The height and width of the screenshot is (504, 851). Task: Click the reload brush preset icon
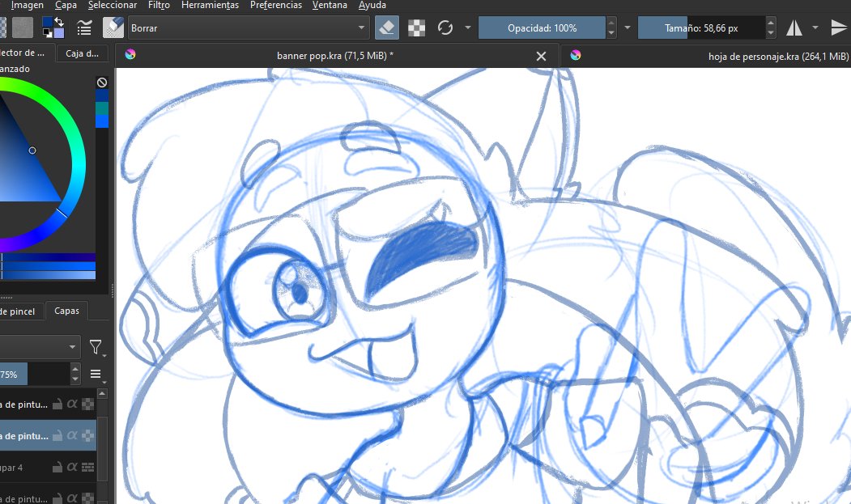tap(445, 27)
